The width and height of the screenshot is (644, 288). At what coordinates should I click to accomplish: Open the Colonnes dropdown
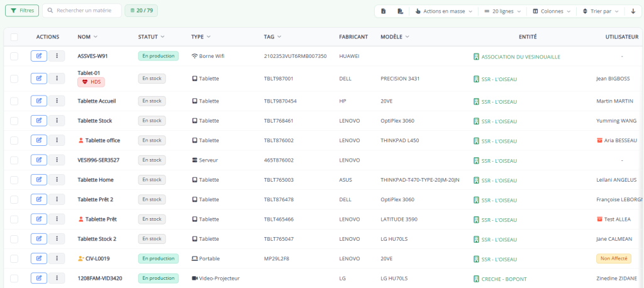(552, 11)
